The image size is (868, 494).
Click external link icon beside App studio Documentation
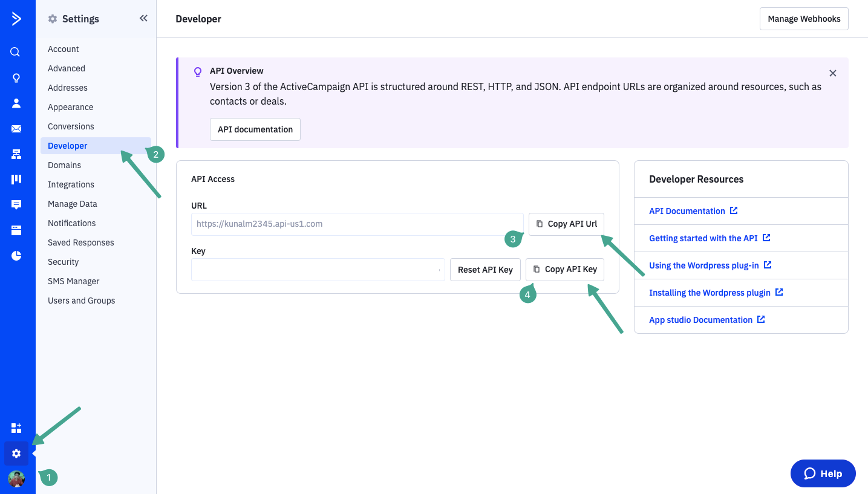click(x=761, y=319)
